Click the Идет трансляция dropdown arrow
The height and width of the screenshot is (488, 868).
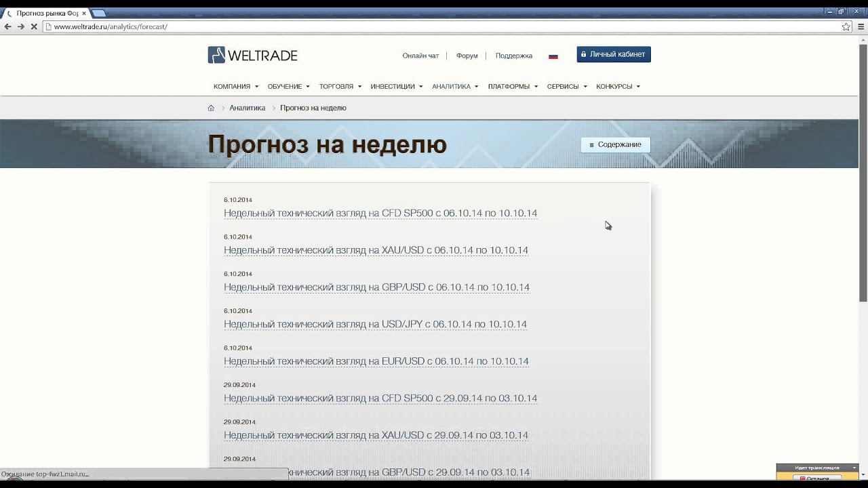pos(854,468)
